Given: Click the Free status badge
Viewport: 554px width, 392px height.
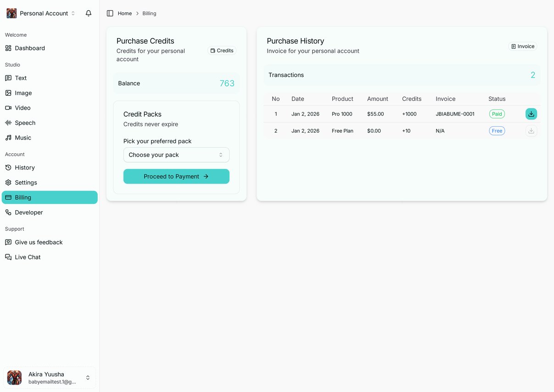Looking at the screenshot, I should click(497, 131).
